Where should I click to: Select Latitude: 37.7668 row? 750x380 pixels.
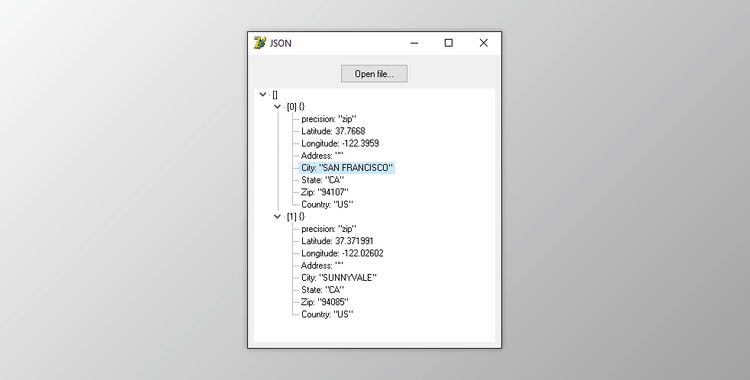pos(333,131)
